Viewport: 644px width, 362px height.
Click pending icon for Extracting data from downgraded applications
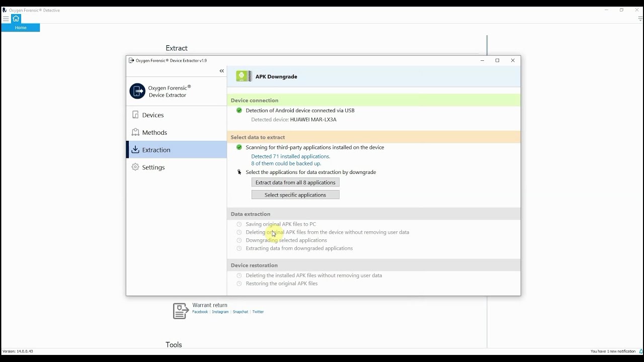coord(239,248)
